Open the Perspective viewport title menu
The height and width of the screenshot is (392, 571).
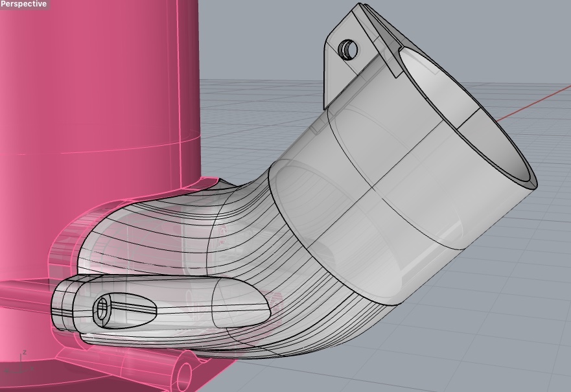tap(24, 5)
